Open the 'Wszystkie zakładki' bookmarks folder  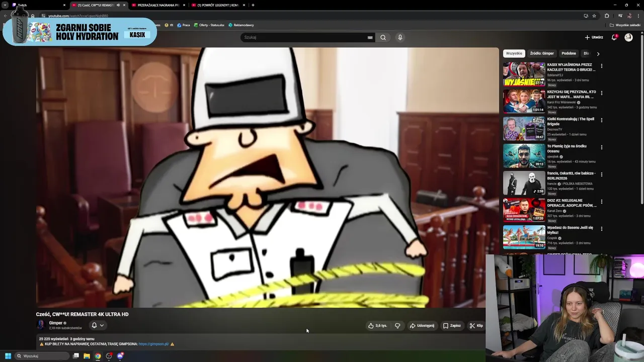tap(625, 25)
